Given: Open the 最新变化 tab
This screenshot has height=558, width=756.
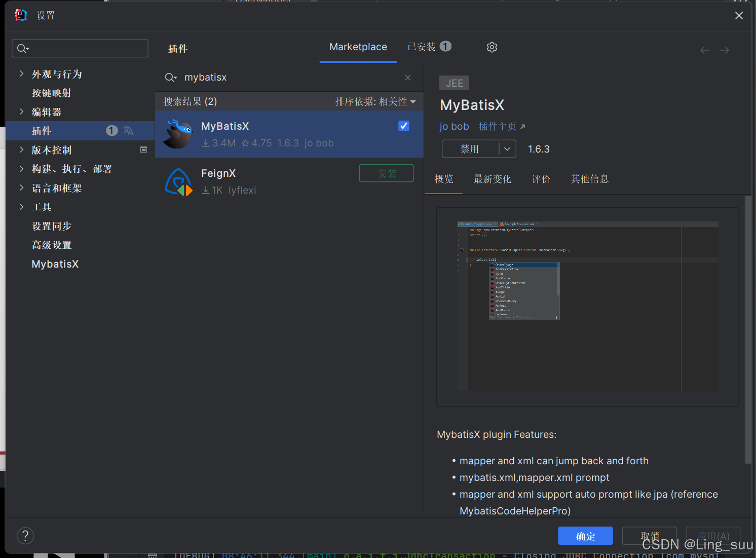Looking at the screenshot, I should pyautogui.click(x=493, y=179).
